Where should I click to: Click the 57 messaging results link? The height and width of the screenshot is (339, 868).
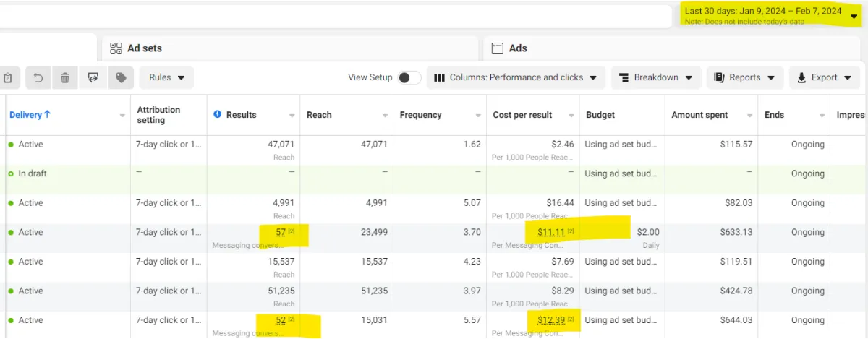[281, 232]
